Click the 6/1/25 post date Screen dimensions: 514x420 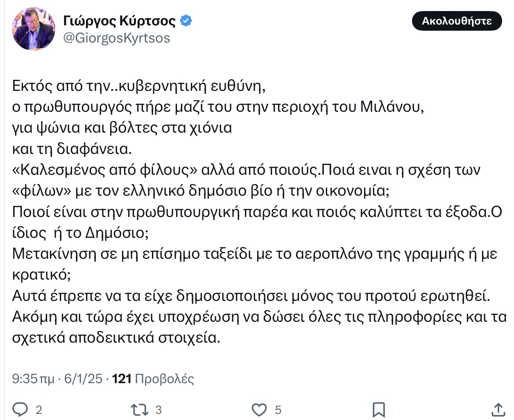point(83,379)
